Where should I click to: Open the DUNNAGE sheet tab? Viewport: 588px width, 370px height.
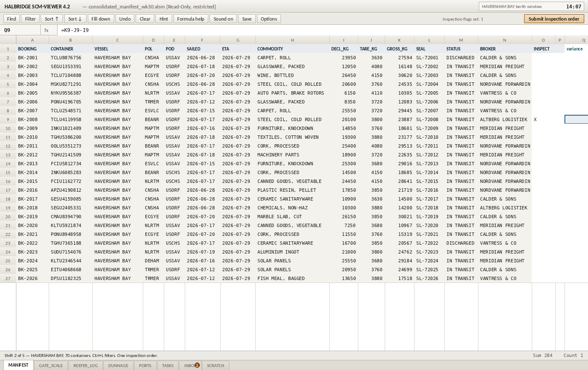118,365
